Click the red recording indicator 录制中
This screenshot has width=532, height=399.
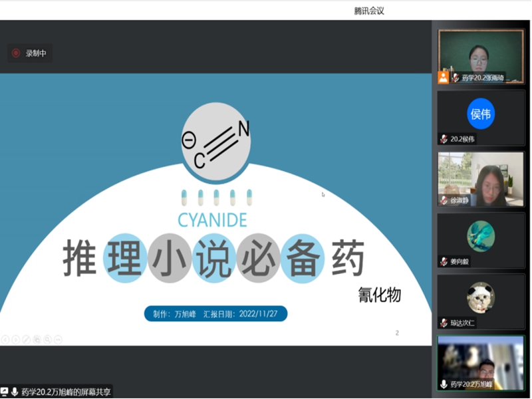(x=16, y=53)
